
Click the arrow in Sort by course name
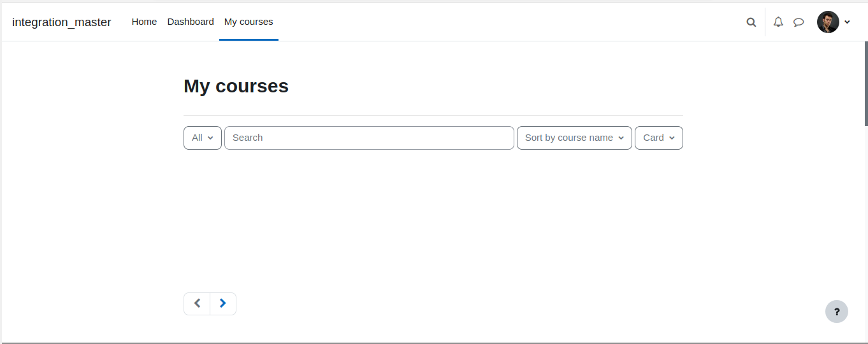pos(621,138)
